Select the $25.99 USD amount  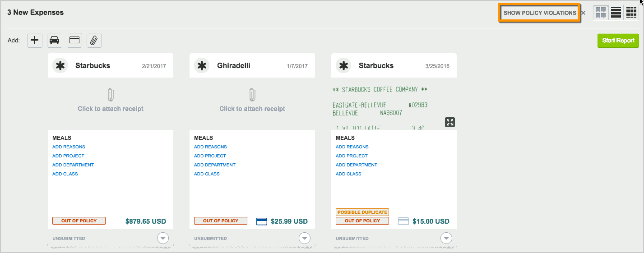click(x=289, y=221)
